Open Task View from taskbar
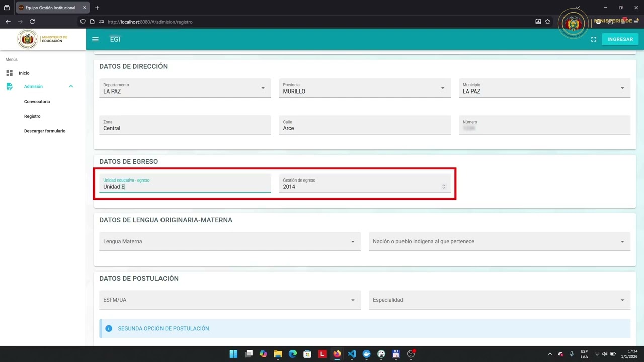Viewport: 644px width, 362px height. (249, 354)
